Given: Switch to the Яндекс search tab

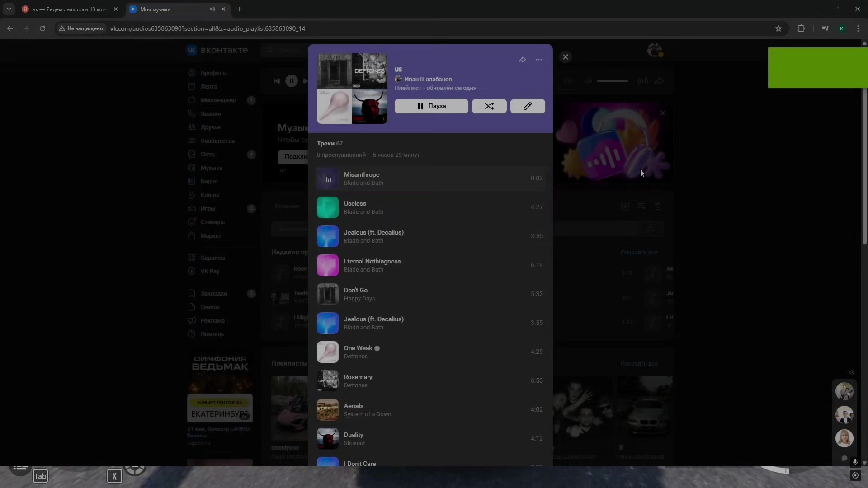Looking at the screenshot, I should coord(70,9).
